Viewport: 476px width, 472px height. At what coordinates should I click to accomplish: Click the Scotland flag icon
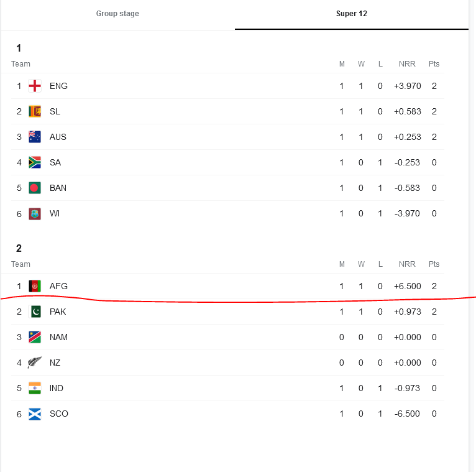(35, 414)
